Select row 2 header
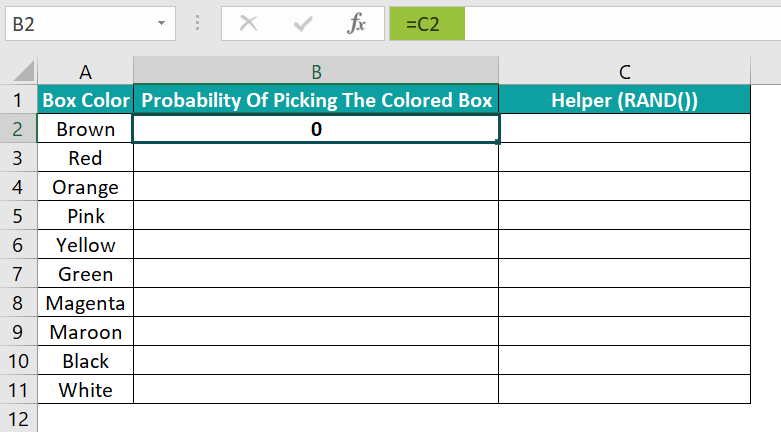This screenshot has height=432, width=781. coord(18,129)
